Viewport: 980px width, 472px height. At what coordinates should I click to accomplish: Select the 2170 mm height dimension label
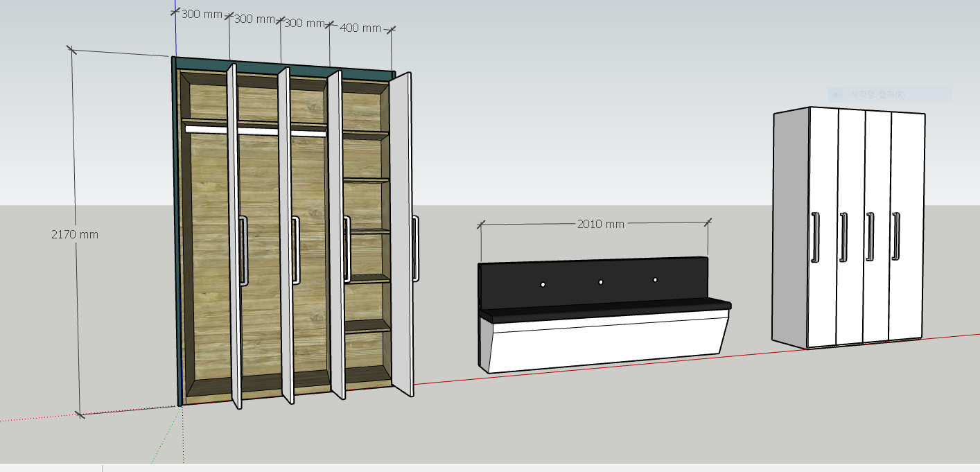pos(75,234)
